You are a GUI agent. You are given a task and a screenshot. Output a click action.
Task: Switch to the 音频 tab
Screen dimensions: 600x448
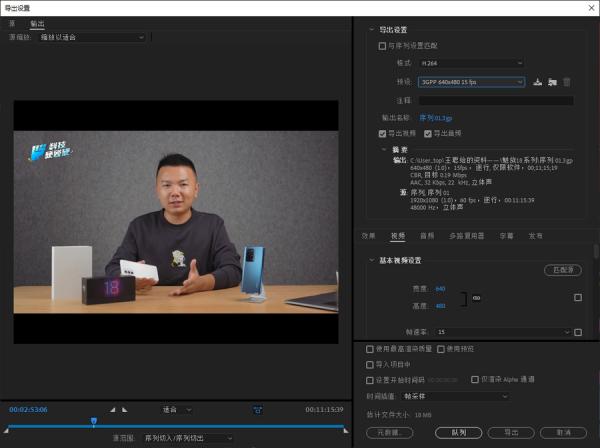coord(427,236)
